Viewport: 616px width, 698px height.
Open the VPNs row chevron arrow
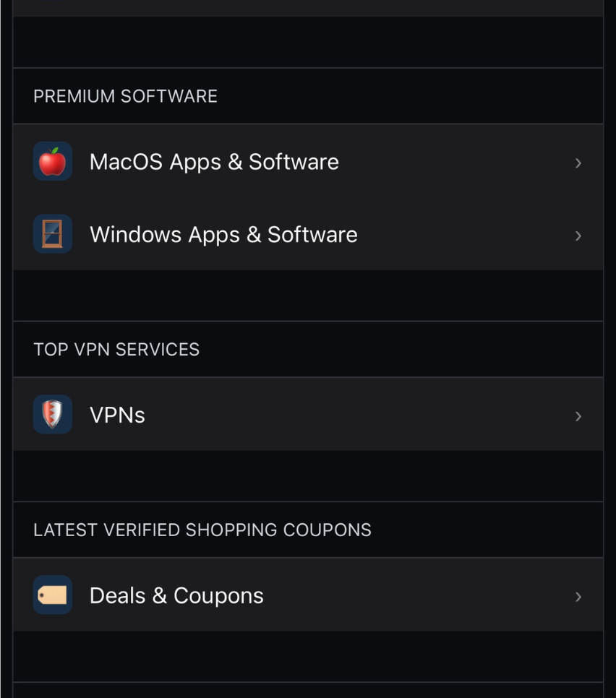[578, 416]
